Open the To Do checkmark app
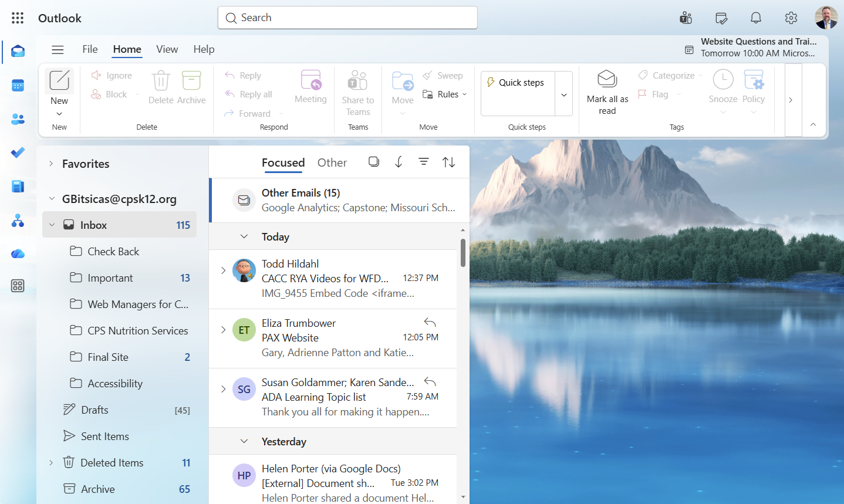Viewport: 844px width, 504px height. tap(18, 153)
